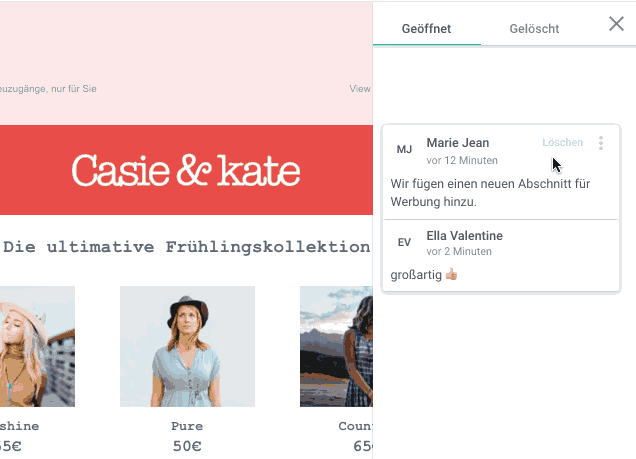Image resolution: width=636 pixels, height=459 pixels.
Task: Click the MJ avatar initials
Action: pos(404,150)
